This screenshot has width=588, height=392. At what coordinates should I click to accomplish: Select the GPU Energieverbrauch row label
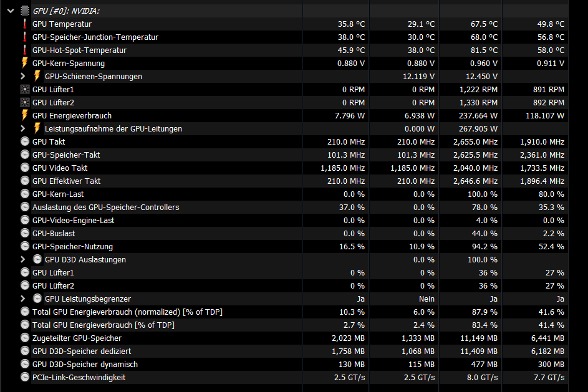click(72, 115)
